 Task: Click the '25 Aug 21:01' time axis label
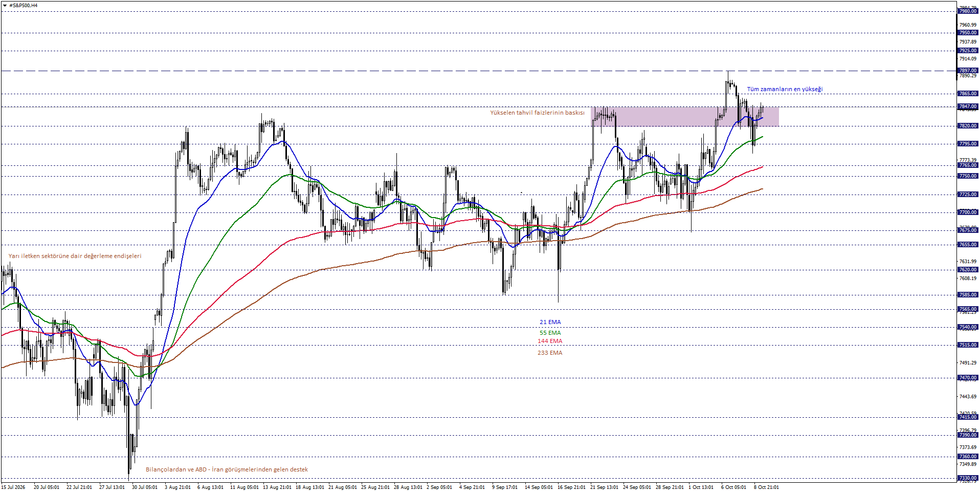coord(375,487)
